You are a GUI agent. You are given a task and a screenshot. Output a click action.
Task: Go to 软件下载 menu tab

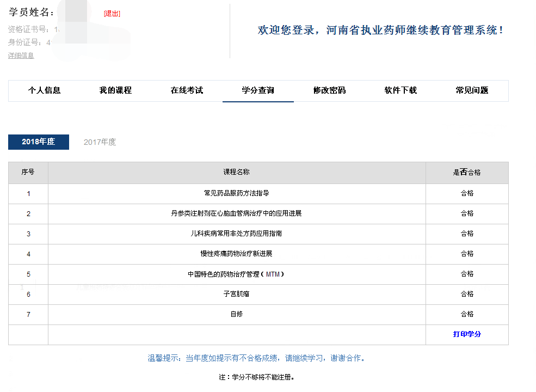(401, 90)
